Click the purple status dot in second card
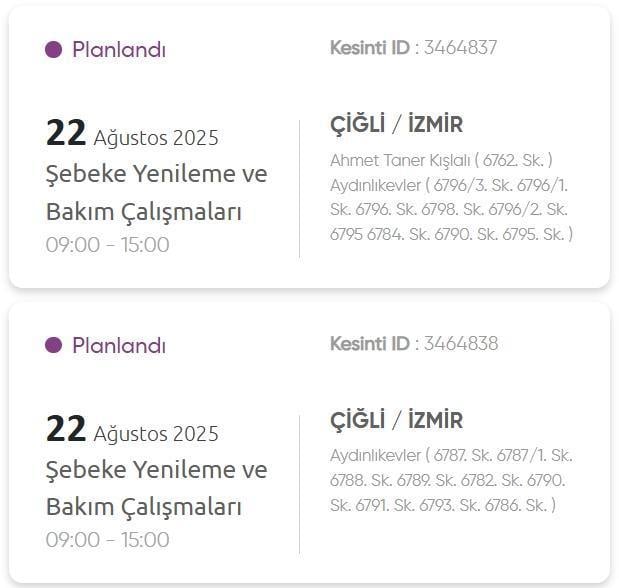 54,346
